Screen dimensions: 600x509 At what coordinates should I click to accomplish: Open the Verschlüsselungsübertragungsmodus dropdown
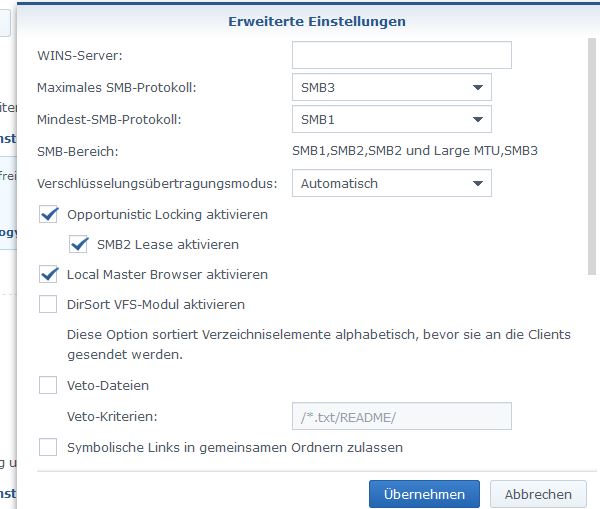[x=391, y=183]
